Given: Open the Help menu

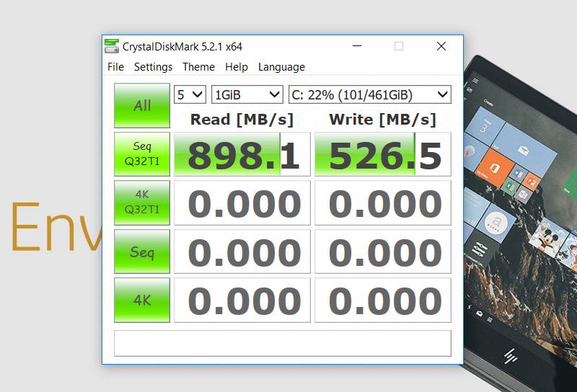Looking at the screenshot, I should click(x=237, y=67).
